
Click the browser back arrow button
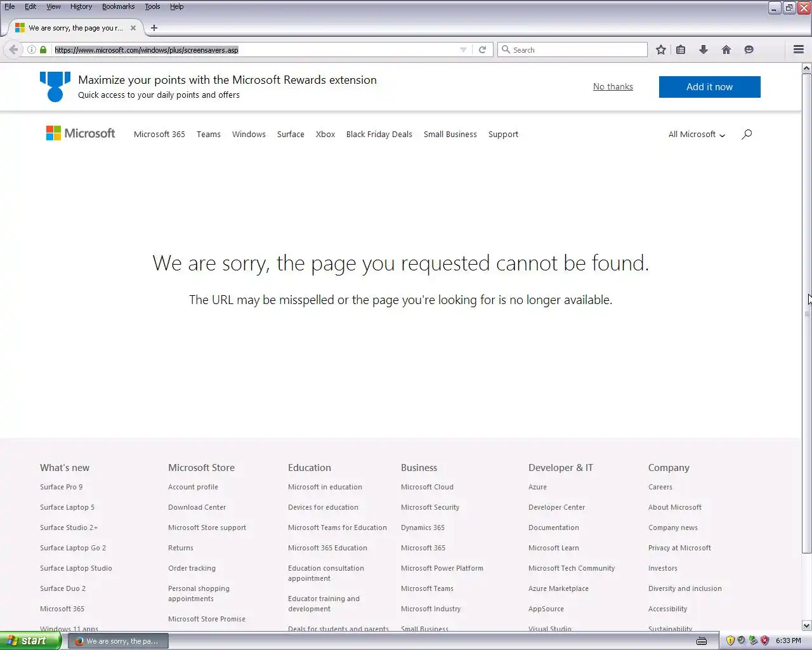point(13,50)
